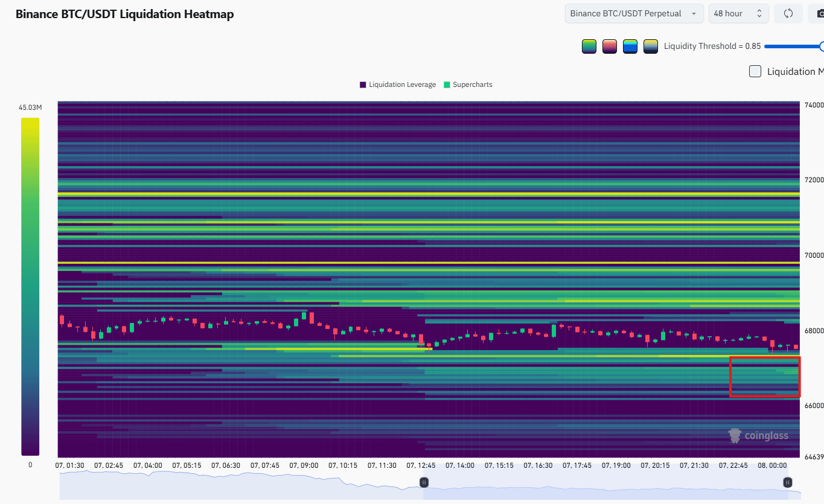Click the red highlighted rectangle on heatmap
The image size is (824, 504).
pos(765,377)
